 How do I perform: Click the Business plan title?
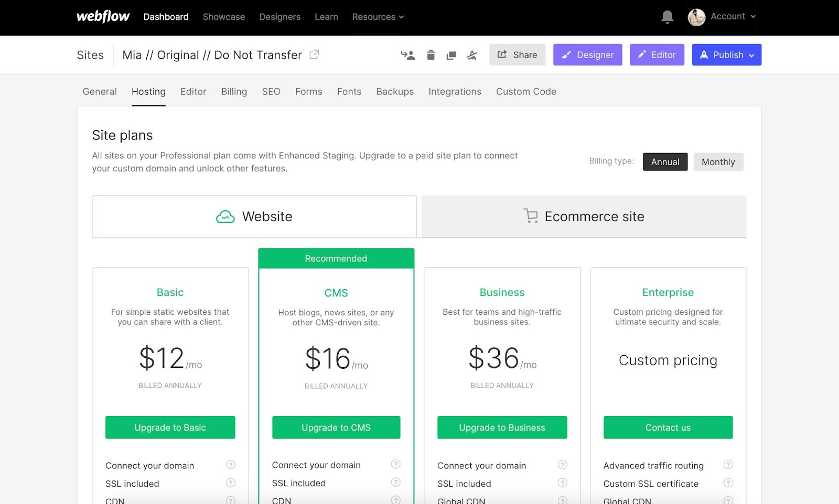coord(502,292)
